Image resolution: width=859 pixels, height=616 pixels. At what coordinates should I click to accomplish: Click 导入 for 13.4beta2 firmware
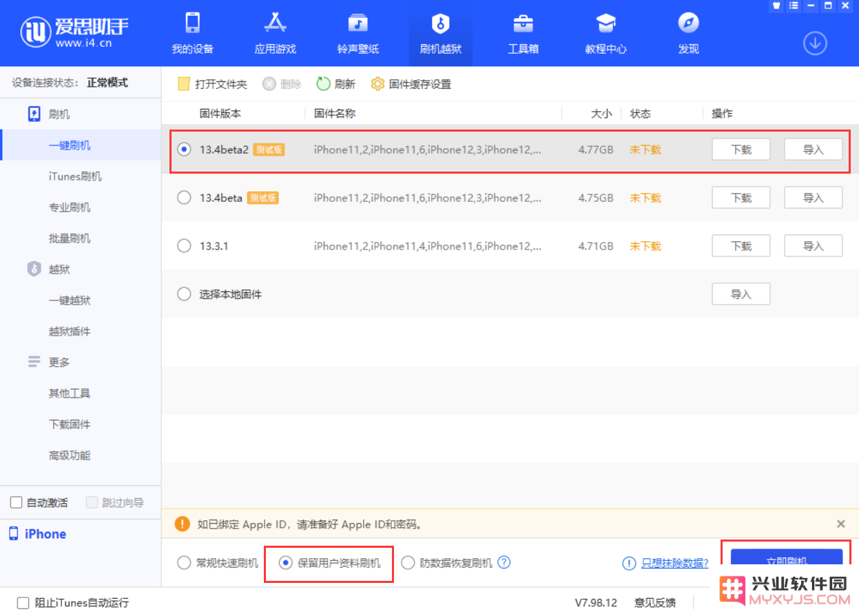pyautogui.click(x=813, y=150)
